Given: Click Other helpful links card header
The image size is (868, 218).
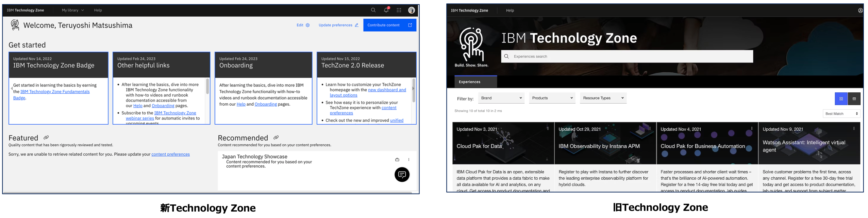Looking at the screenshot, I should (161, 65).
